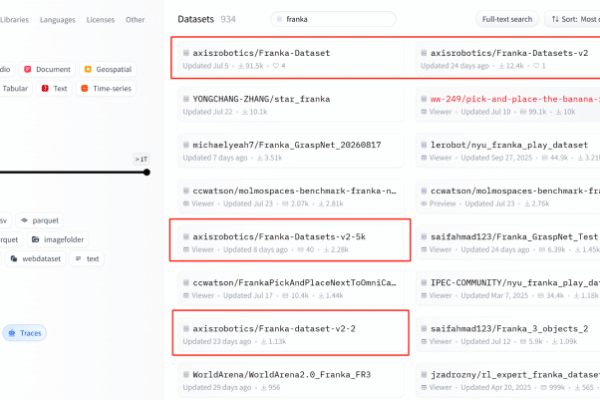Open WorldArena/WorldArena2.0_Franka_FR3 dataset

click(291, 380)
